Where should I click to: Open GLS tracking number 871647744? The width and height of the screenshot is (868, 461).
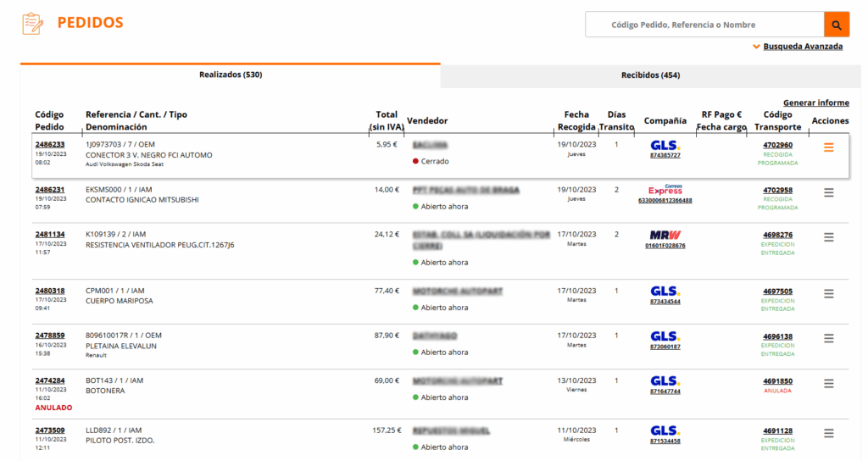(x=665, y=392)
